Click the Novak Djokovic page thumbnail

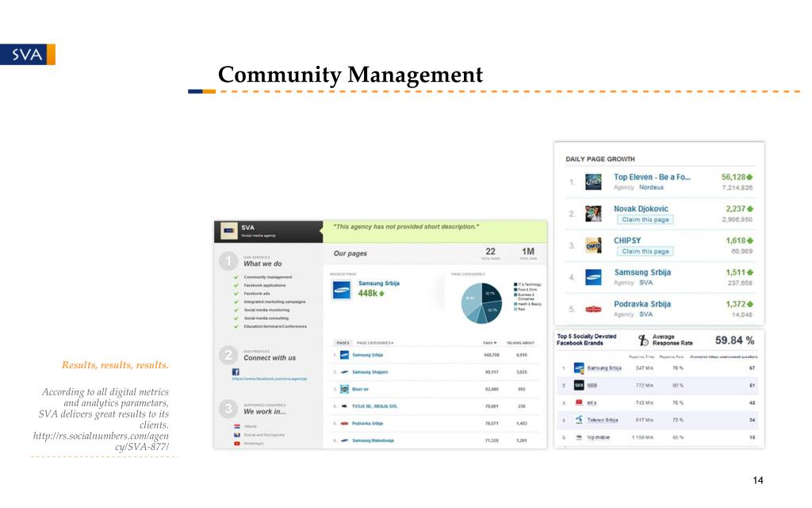tap(593, 214)
